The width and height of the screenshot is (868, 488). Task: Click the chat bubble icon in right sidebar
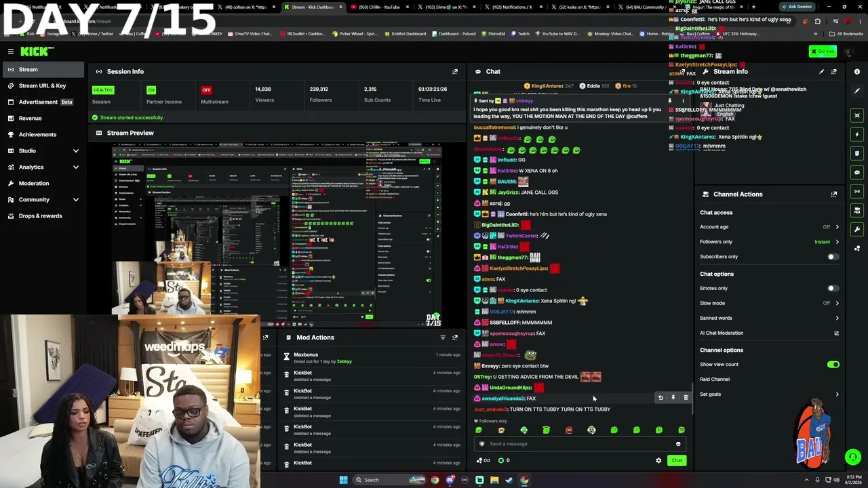857,172
